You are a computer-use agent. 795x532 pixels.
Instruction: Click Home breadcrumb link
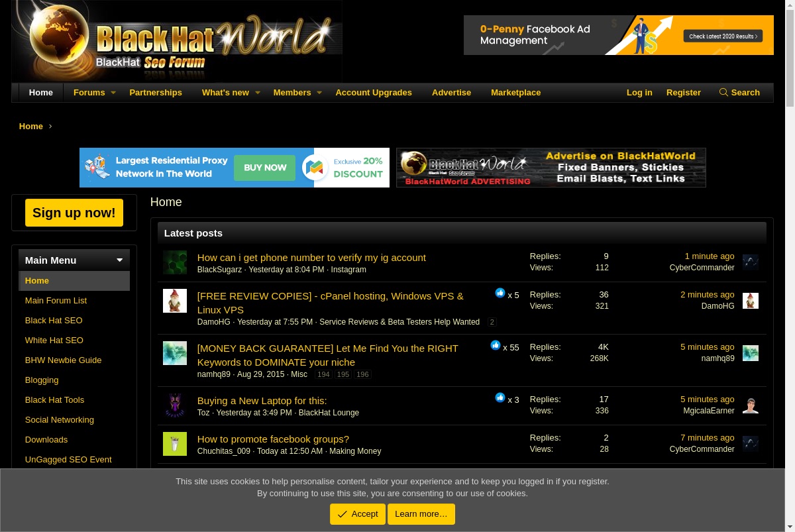31,127
